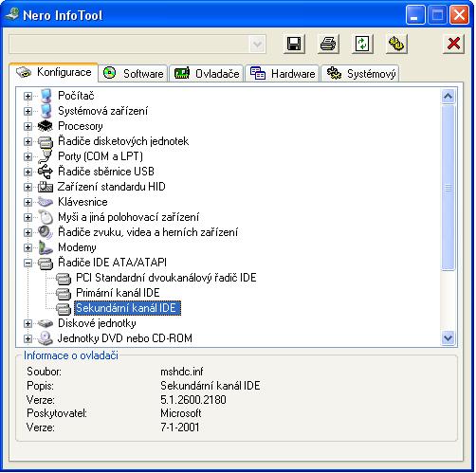The width and height of the screenshot is (476, 473).
Task: Expand the Modemy node
Action: coord(27,247)
